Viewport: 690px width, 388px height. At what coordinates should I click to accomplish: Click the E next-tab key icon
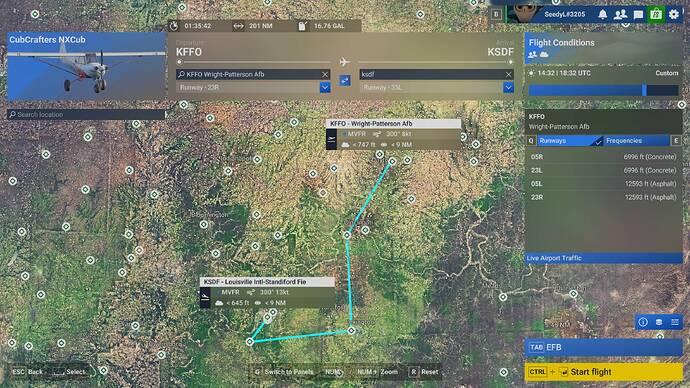click(x=676, y=141)
